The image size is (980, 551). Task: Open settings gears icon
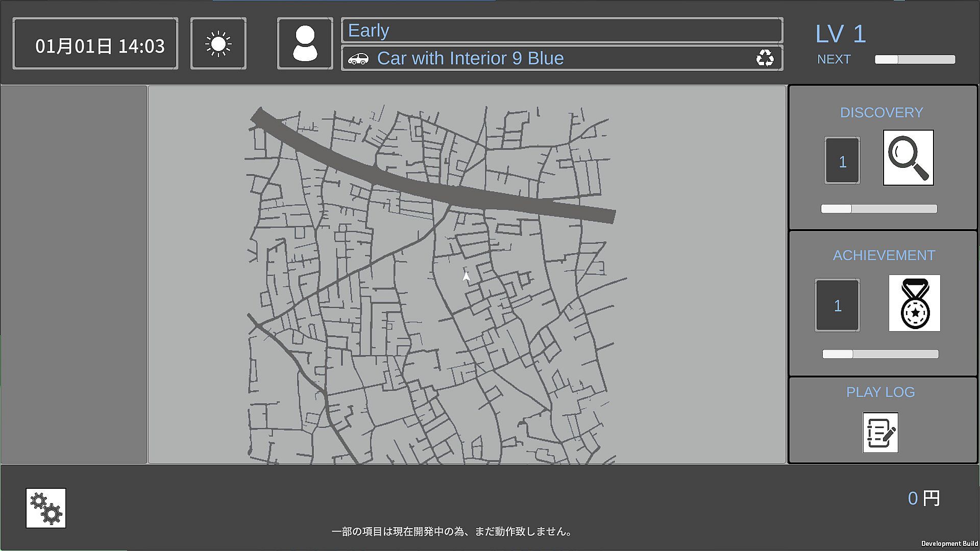coord(46,508)
